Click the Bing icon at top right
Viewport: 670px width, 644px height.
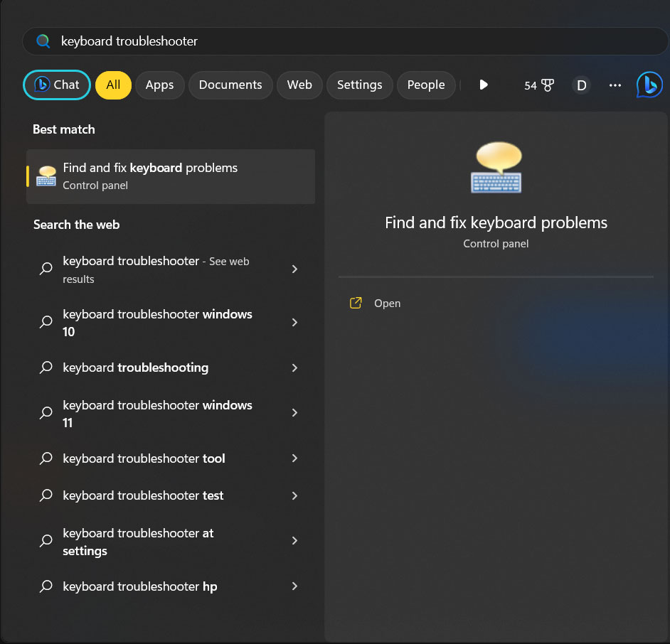[649, 85]
